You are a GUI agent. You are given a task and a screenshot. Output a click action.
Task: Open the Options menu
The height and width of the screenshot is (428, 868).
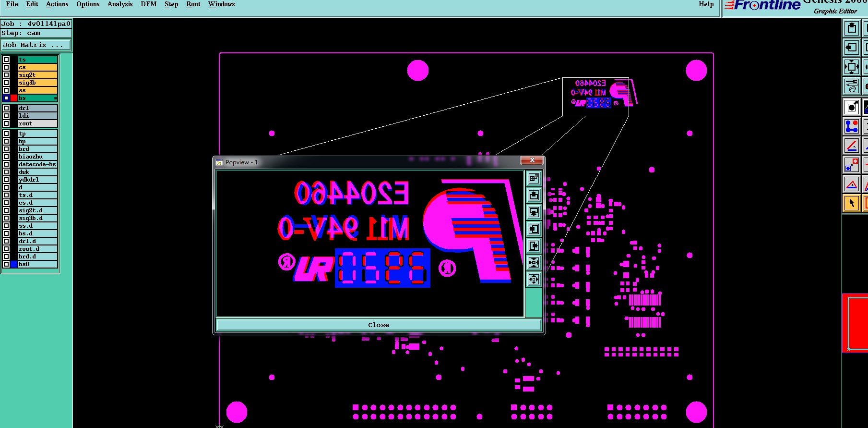tap(88, 4)
